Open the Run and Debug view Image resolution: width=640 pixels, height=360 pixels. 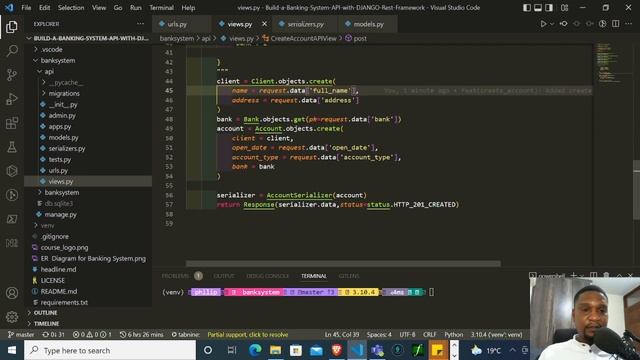12,99
